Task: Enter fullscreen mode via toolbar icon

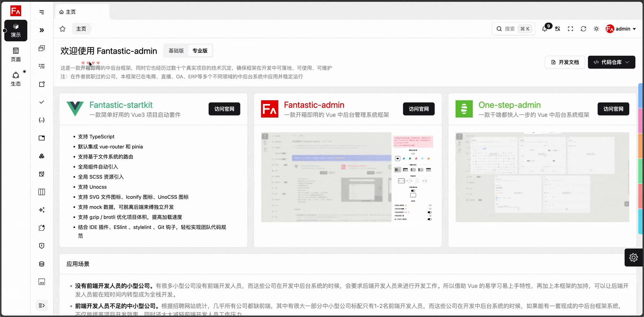Action: [x=570, y=29]
